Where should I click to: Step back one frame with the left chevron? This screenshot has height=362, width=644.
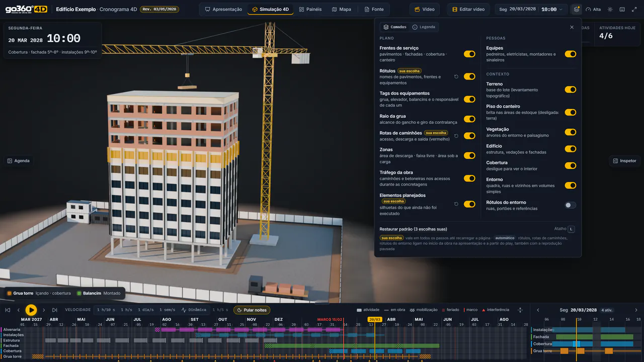(19, 310)
